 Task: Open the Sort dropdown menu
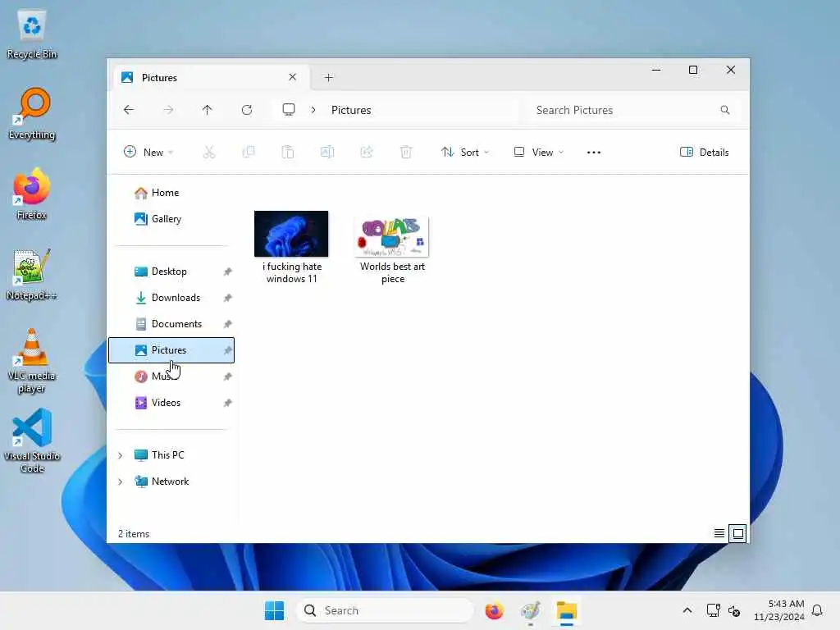(x=464, y=152)
